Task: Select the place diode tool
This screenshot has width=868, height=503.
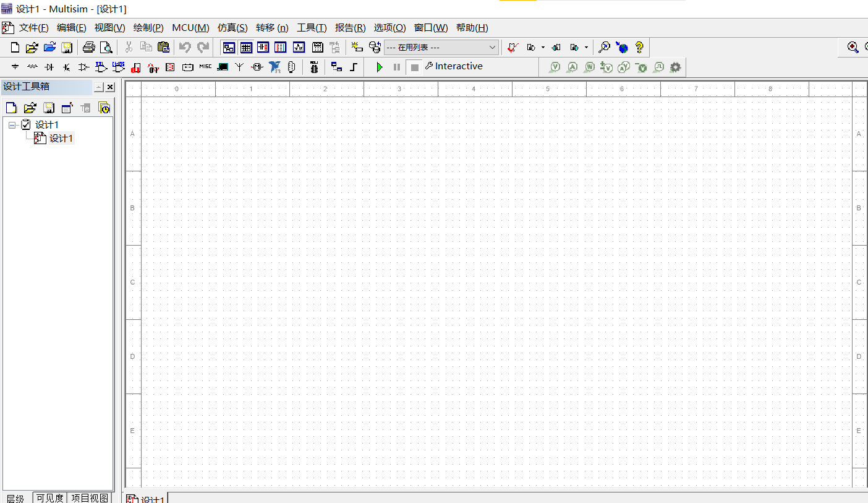Action: (x=49, y=67)
